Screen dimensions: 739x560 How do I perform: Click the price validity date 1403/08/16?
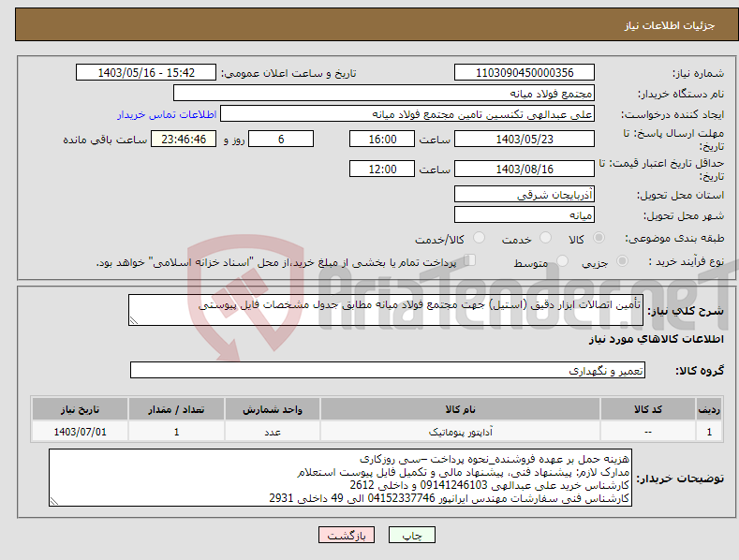tap(525, 169)
